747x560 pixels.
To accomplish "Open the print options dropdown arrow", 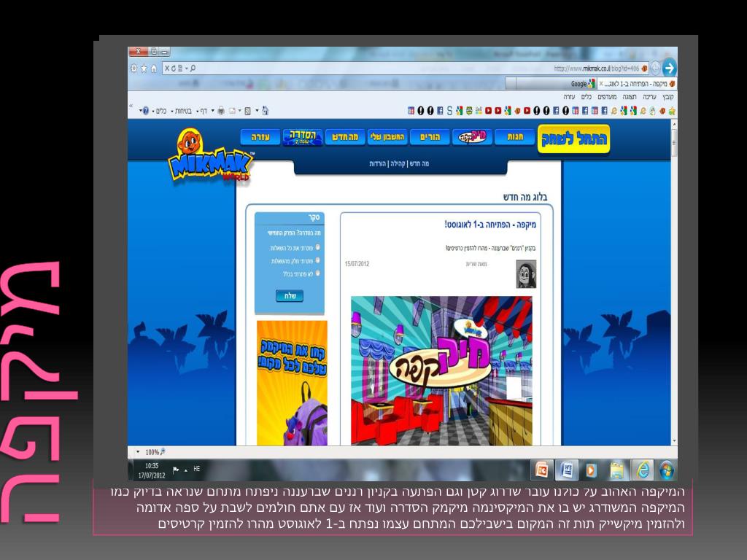I will 212,111.
